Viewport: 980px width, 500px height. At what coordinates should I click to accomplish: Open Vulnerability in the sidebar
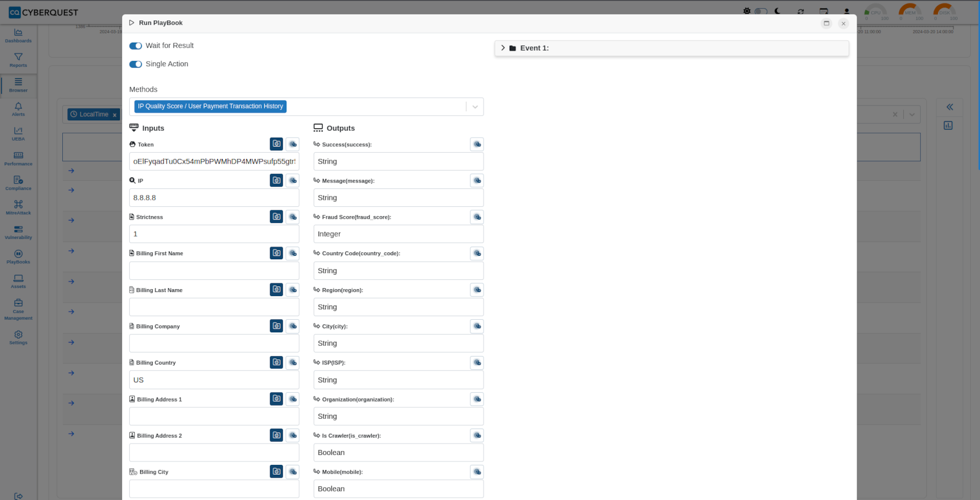click(18, 233)
